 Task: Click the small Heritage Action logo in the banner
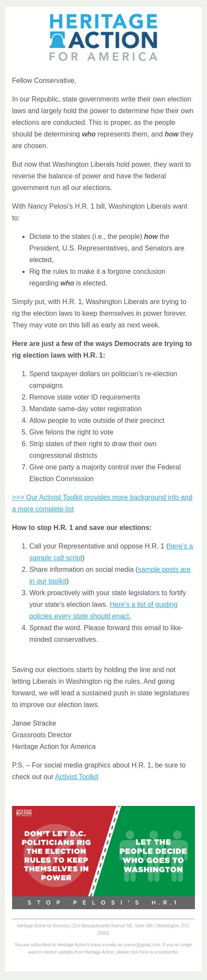pyautogui.click(x=24, y=813)
